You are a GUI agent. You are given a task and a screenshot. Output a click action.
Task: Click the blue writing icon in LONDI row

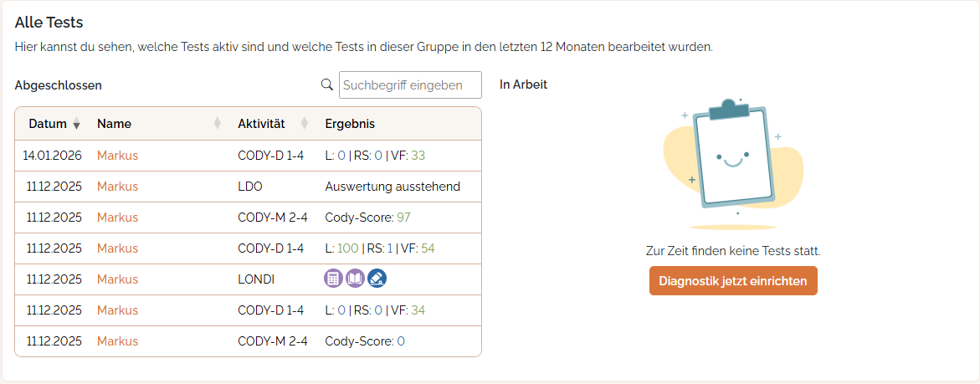click(377, 279)
